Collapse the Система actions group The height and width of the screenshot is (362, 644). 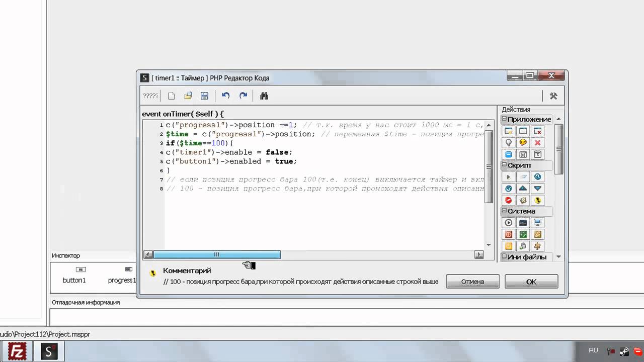(504, 211)
